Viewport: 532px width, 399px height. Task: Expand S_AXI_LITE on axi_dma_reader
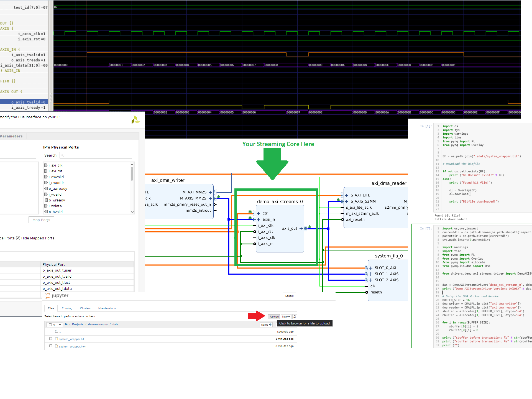pos(346,195)
